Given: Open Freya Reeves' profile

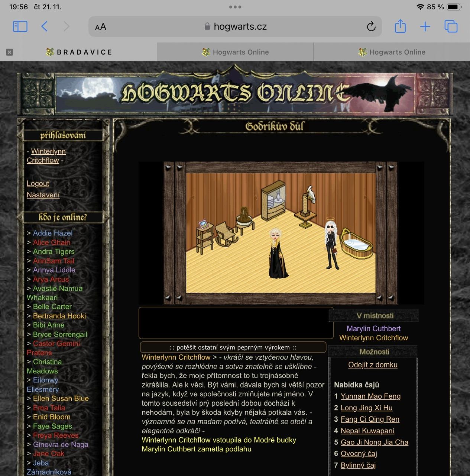Looking at the screenshot, I should (x=56, y=435).
